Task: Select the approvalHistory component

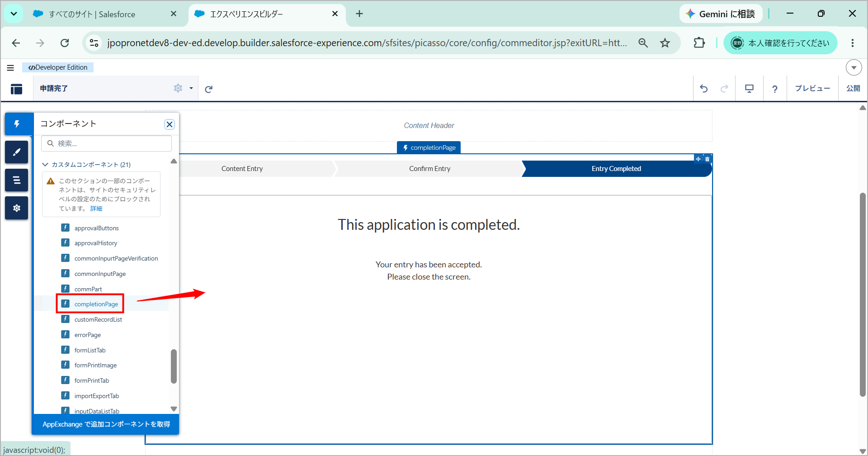Action: (96, 243)
